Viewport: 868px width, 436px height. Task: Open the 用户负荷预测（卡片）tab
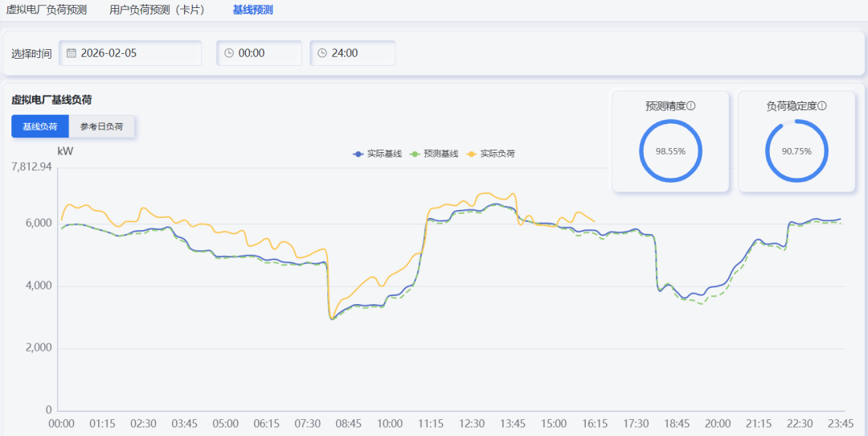click(x=158, y=10)
